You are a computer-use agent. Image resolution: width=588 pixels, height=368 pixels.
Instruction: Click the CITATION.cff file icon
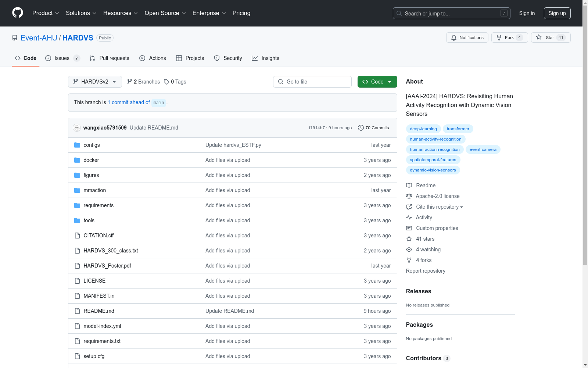click(77, 236)
